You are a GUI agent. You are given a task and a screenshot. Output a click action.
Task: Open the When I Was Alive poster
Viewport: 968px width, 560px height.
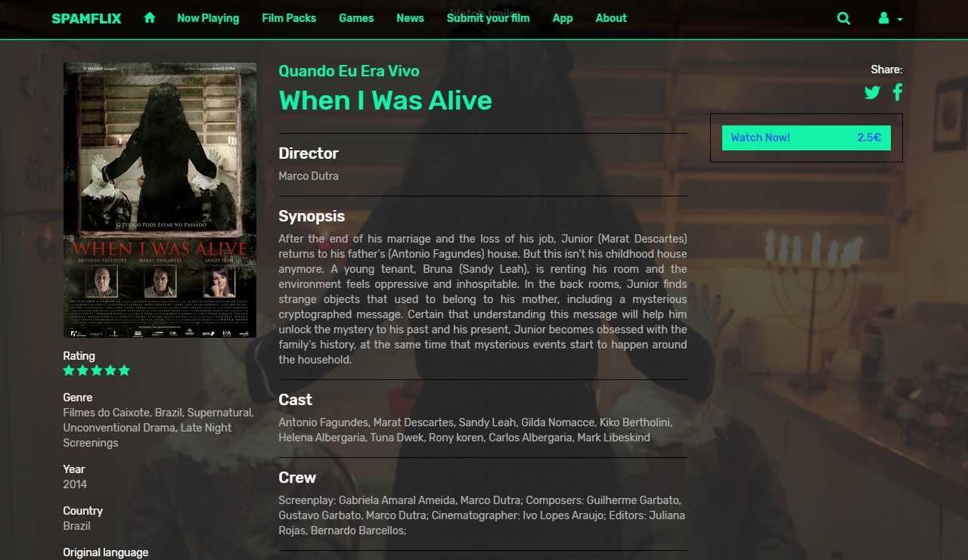pos(160,200)
